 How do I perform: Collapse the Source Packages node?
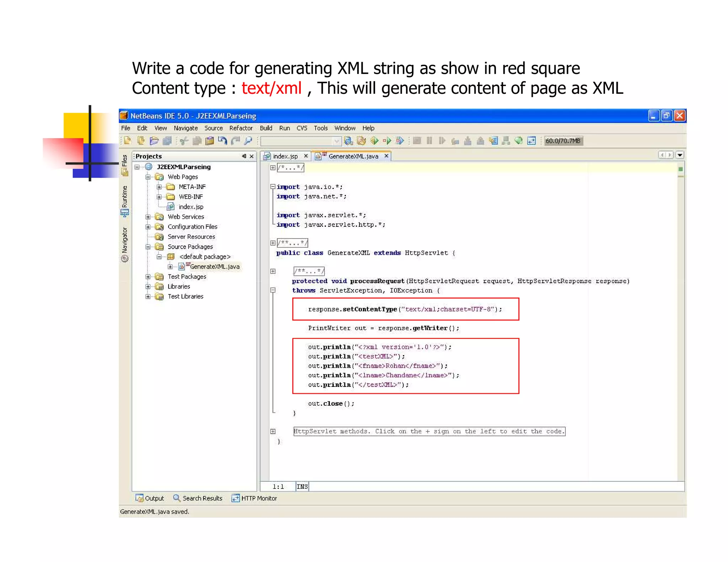point(148,247)
